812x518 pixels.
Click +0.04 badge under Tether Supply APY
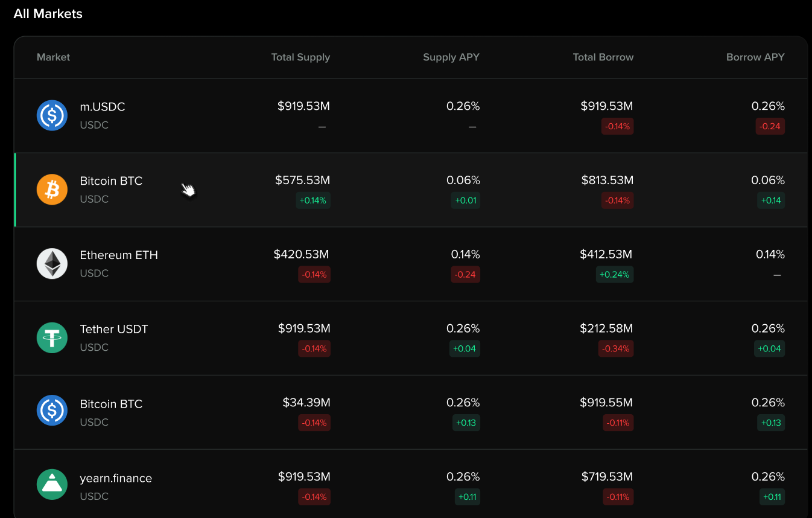point(465,348)
